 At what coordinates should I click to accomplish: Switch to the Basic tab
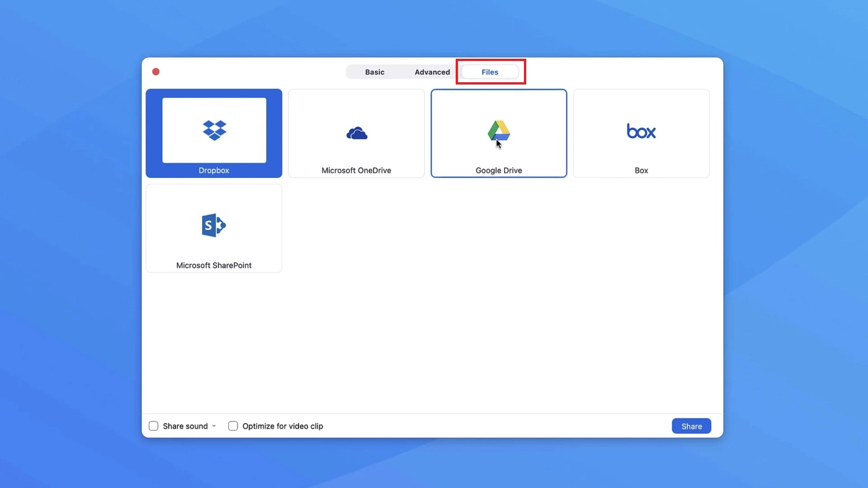[375, 72]
